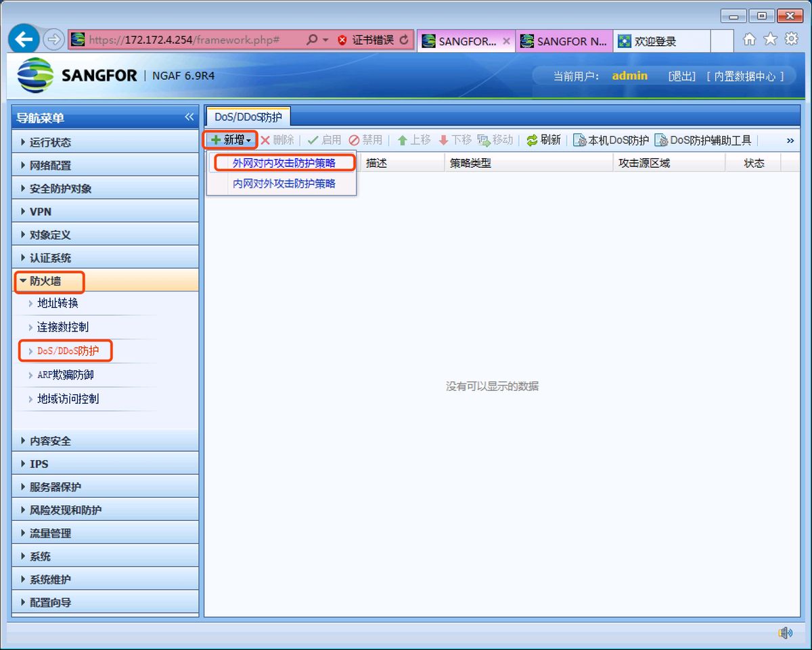Viewport: 812px width, 650px height.
Task: Open 内置数据中心 link
Action: 746,76
